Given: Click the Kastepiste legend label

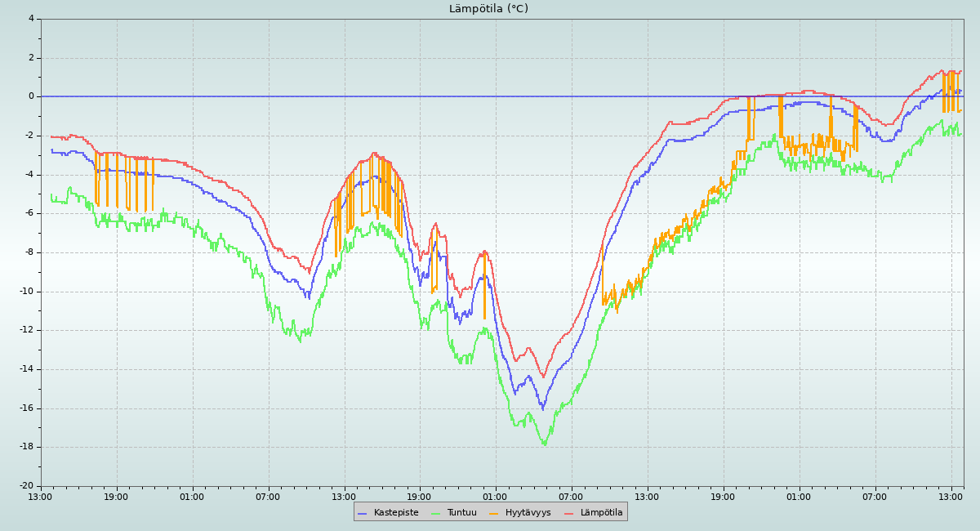Looking at the screenshot, I should point(395,512).
